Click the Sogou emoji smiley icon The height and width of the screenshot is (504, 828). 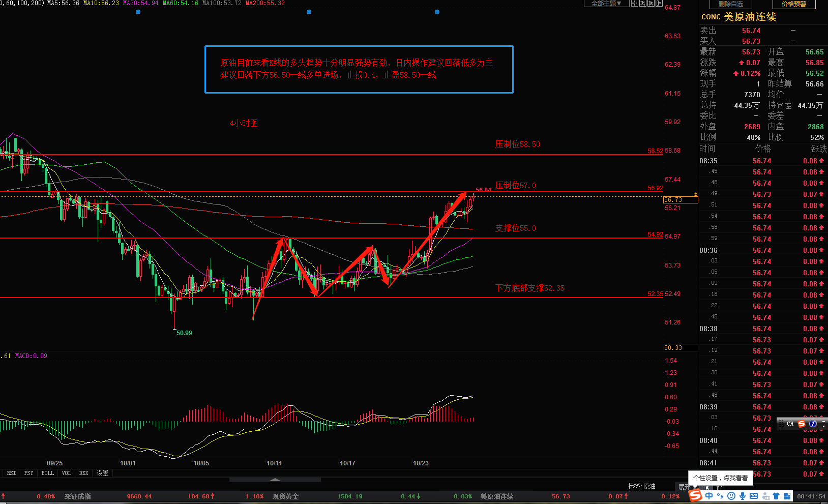point(731,496)
